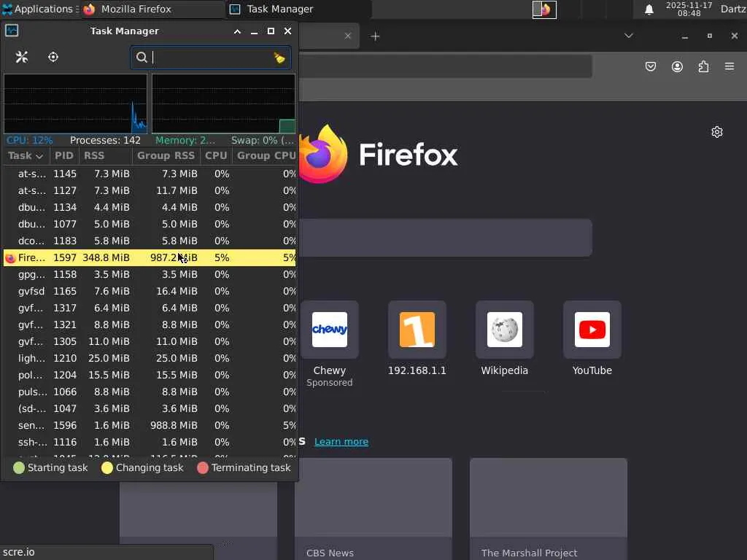Click the Swap: 0% status label
The width and height of the screenshot is (747, 560).
pos(263,141)
